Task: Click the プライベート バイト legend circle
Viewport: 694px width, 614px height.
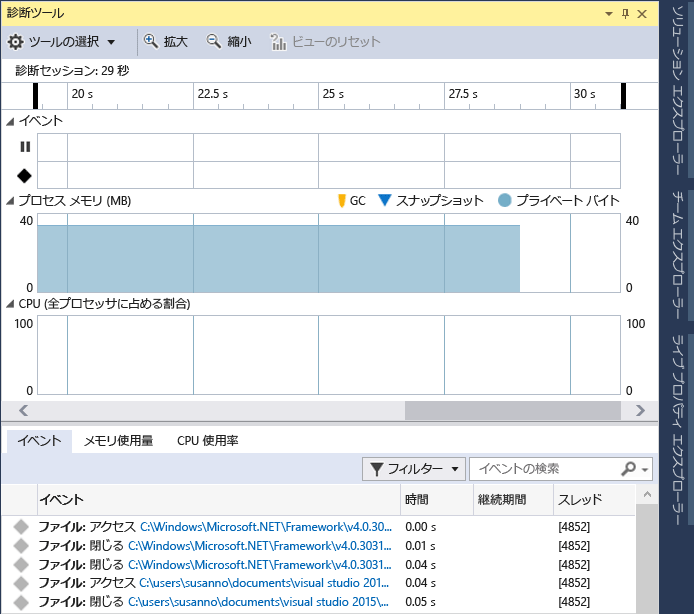Action: pos(504,200)
